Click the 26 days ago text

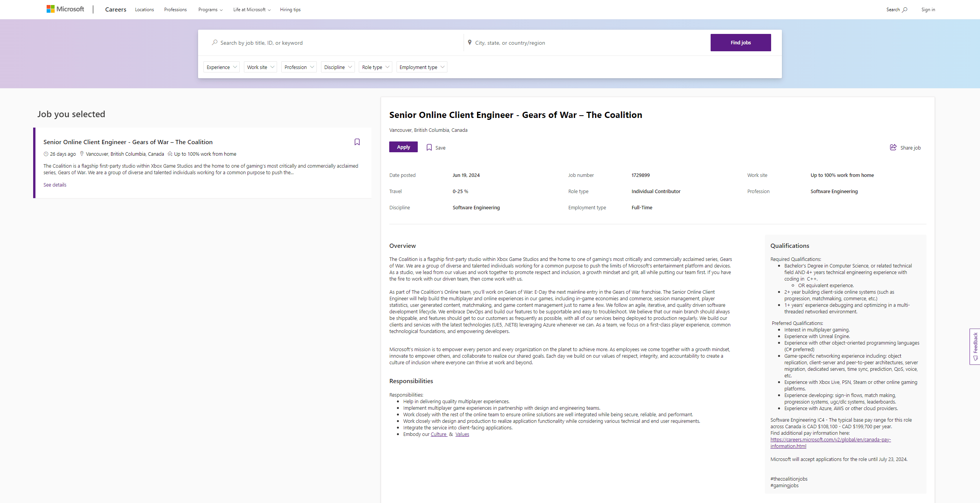click(63, 154)
